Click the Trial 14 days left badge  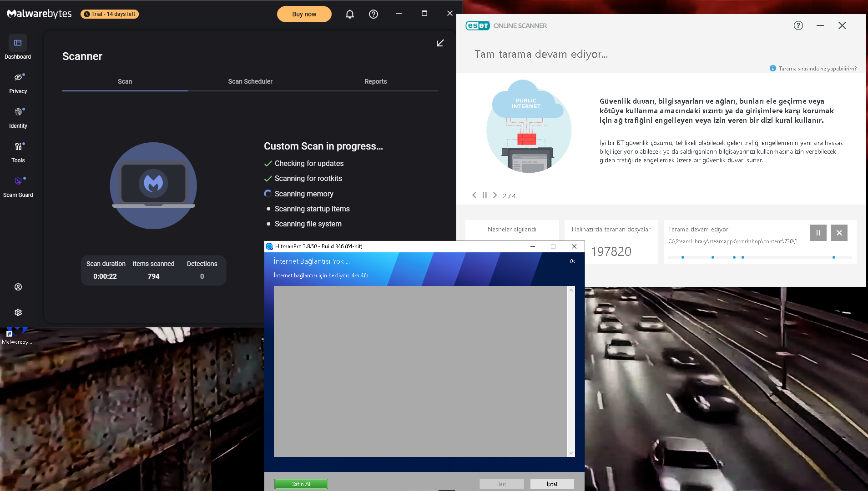[110, 14]
